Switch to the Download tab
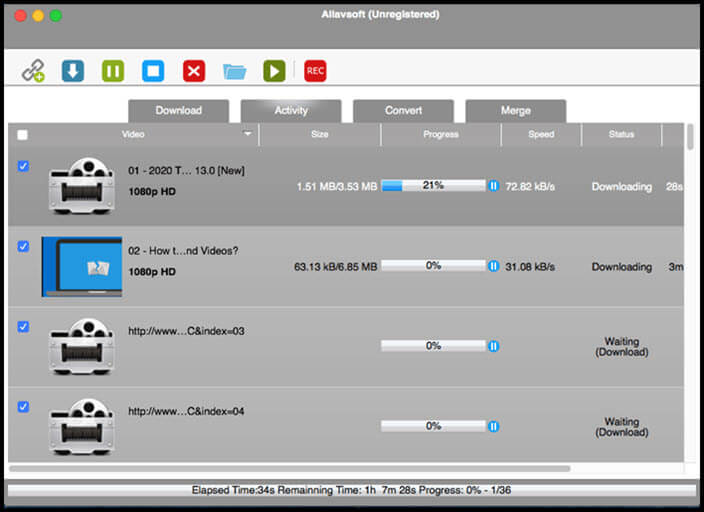The image size is (704, 512). coord(179,111)
